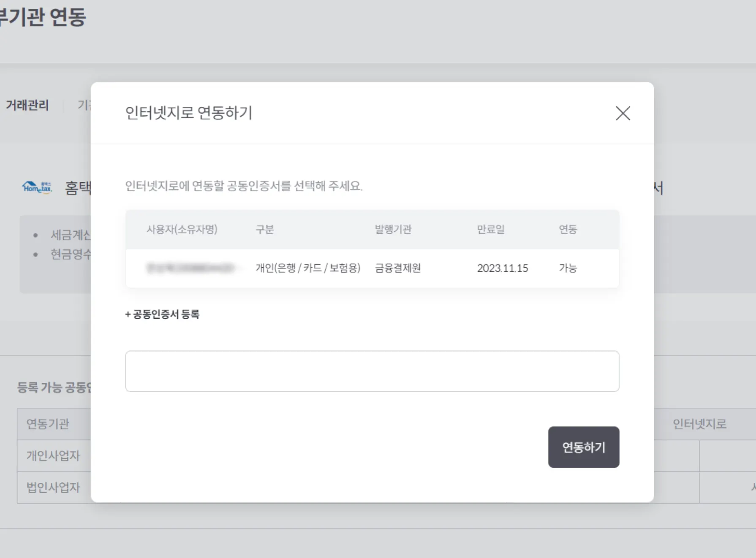Click the + 공동인증서 등록 link
The image size is (756, 558).
point(162,314)
